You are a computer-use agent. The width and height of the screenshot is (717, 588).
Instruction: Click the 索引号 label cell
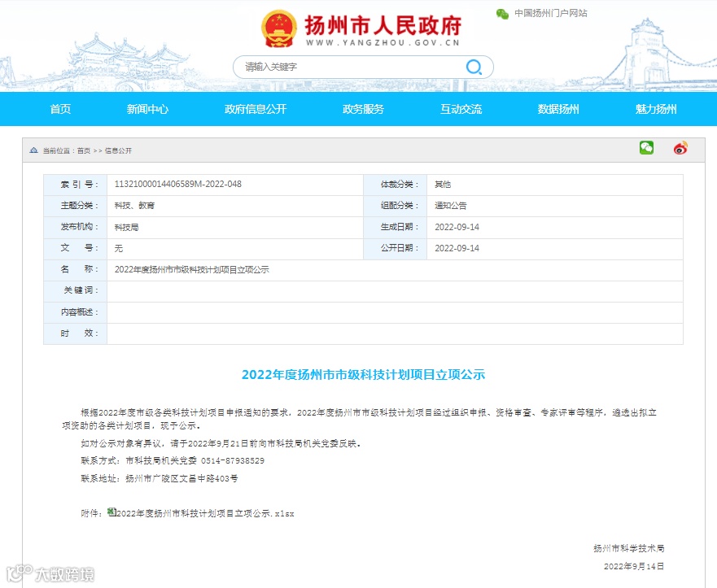(76, 185)
